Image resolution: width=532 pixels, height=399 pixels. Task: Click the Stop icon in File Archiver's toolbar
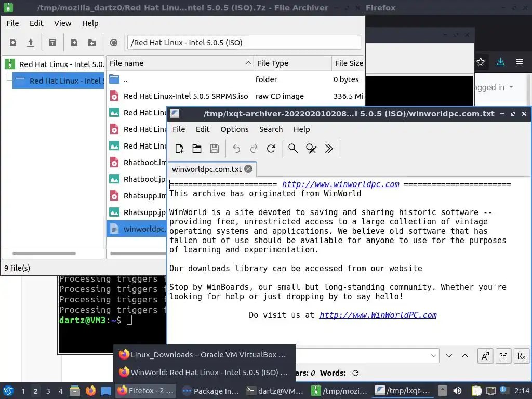[x=114, y=43]
